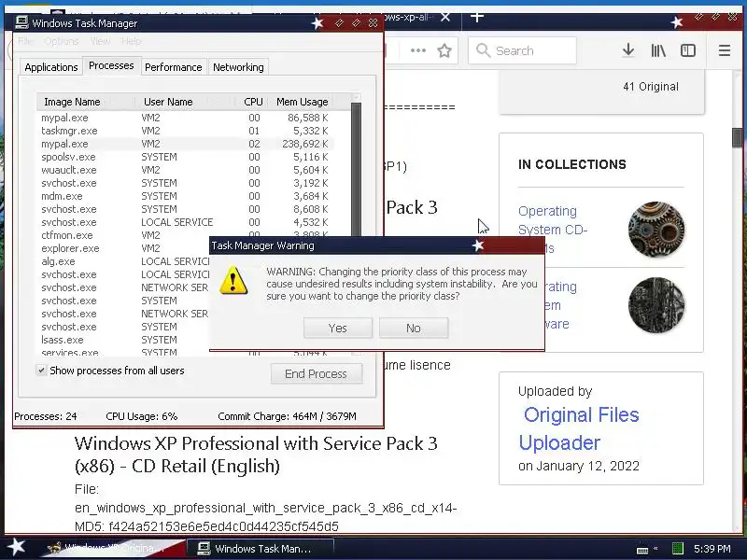Click the Commit Charge status bar entry

click(287, 416)
